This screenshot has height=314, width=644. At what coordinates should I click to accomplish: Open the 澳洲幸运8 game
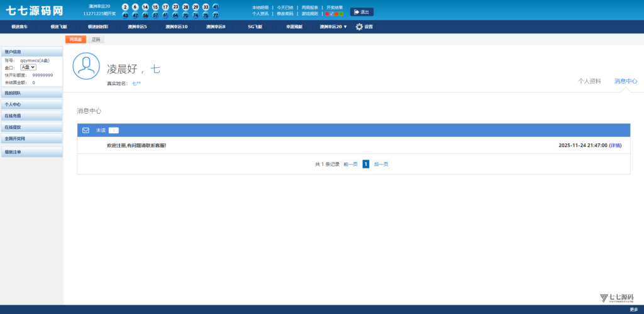pos(216,26)
